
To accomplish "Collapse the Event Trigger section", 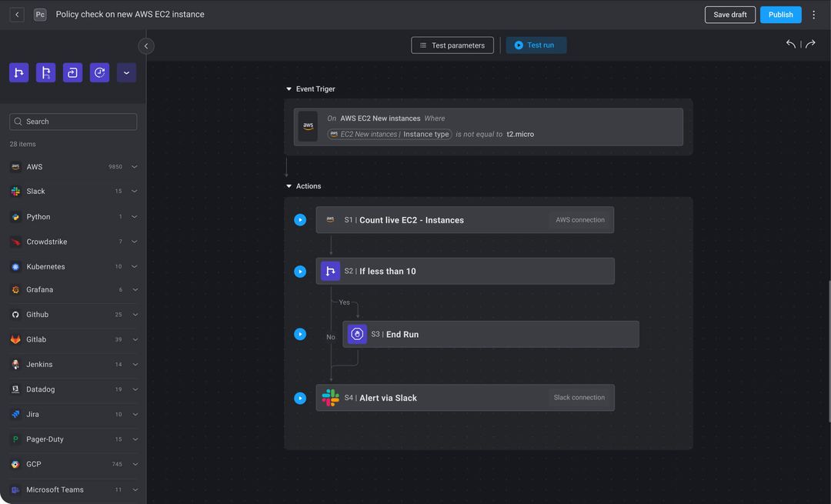I will (289, 88).
